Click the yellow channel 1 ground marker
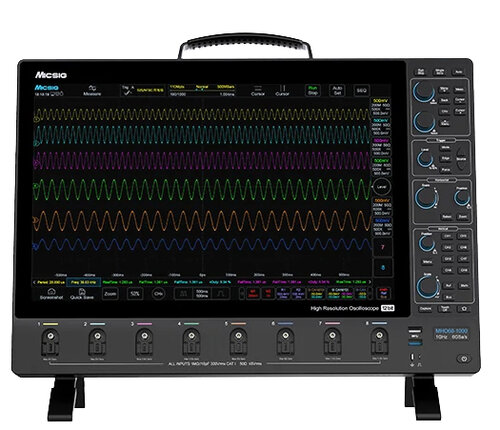 (37, 118)
